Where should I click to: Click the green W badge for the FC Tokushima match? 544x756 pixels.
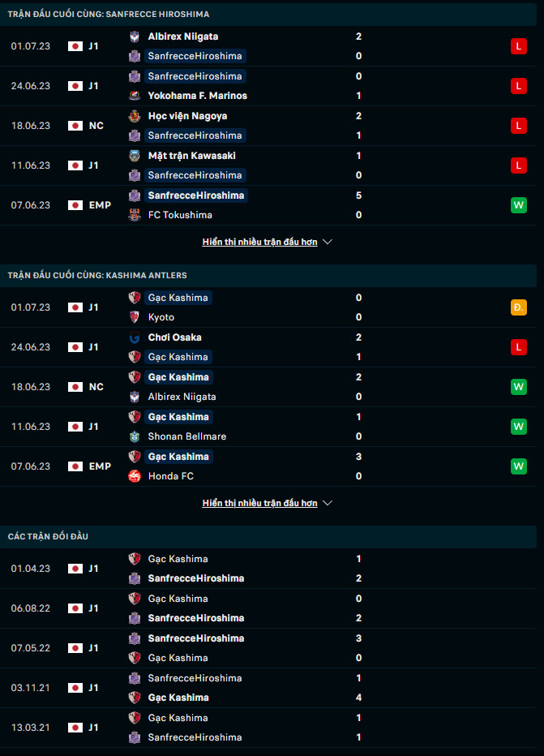click(519, 205)
